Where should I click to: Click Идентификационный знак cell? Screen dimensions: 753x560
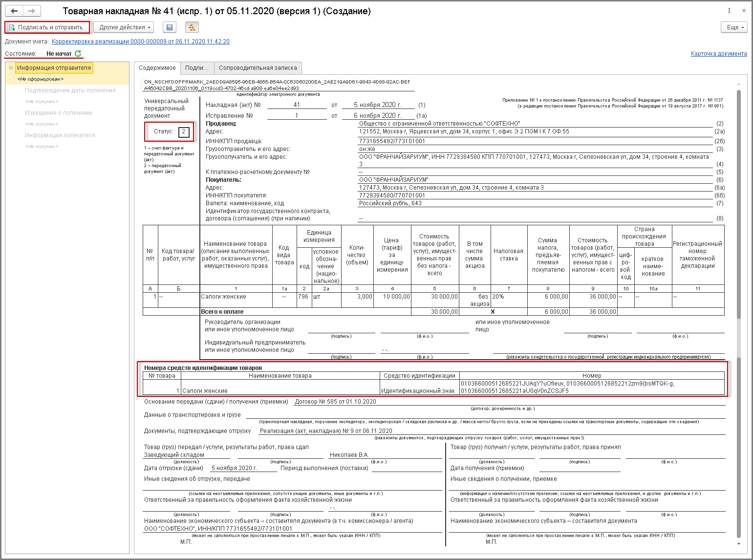coord(419,387)
